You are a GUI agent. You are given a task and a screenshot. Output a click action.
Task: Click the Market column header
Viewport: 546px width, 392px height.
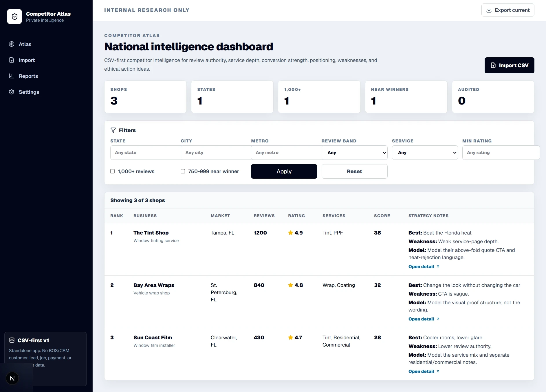point(220,216)
